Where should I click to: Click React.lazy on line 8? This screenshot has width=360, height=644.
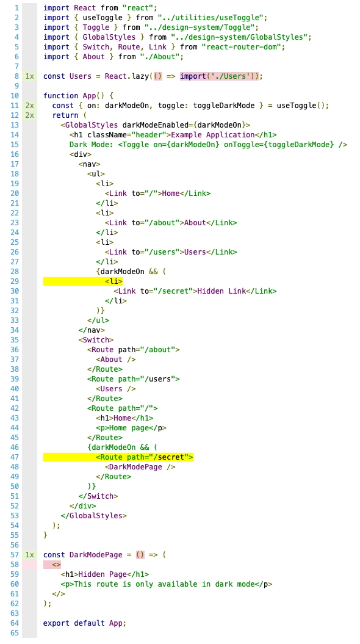click(127, 76)
